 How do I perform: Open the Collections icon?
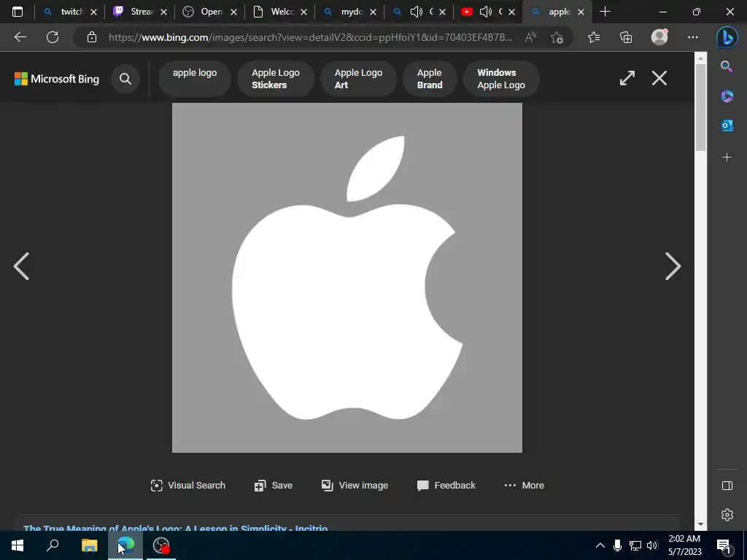coord(626,37)
